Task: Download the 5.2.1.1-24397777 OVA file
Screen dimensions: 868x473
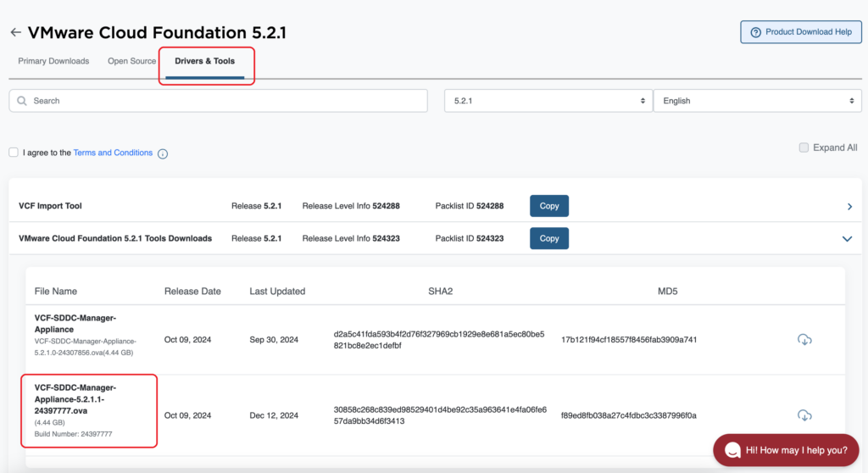Action: coord(804,415)
